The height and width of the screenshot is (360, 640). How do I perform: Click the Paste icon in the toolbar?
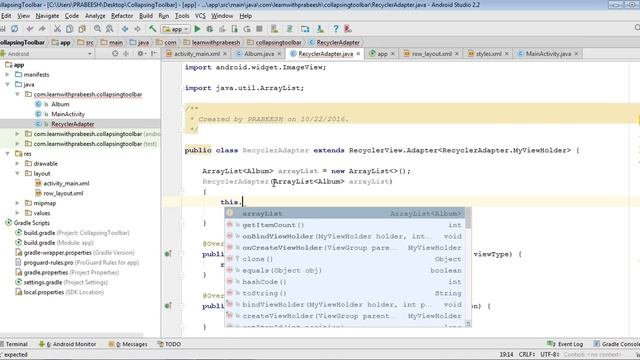pyautogui.click(x=82, y=29)
